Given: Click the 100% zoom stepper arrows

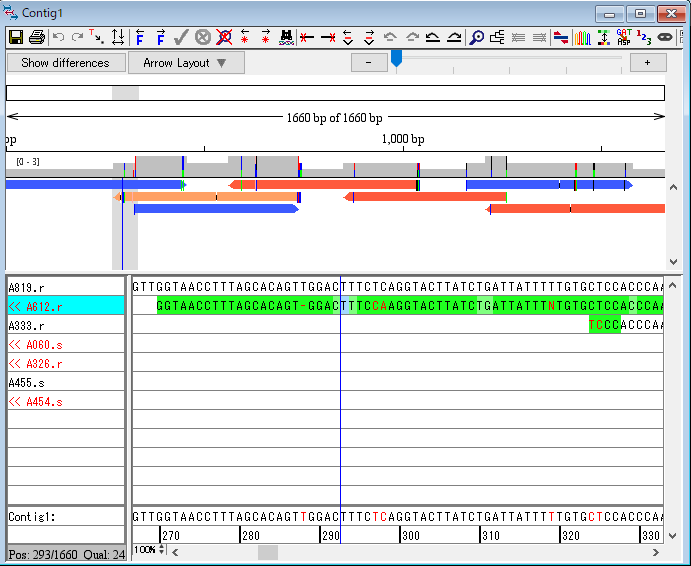Looking at the screenshot, I should [162, 550].
